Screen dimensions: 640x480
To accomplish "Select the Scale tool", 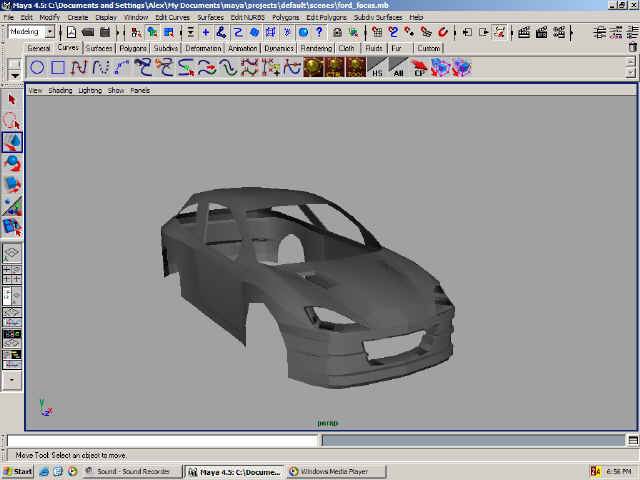I will click(13, 185).
